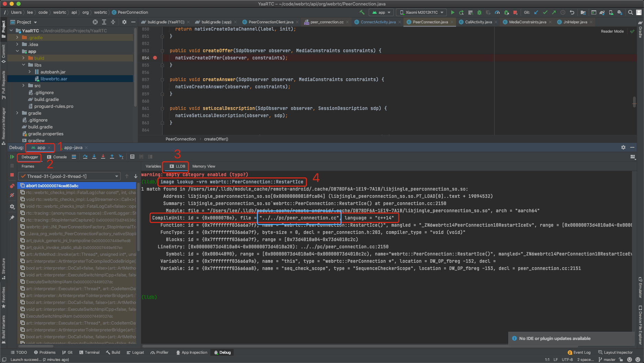This screenshot has height=363, width=644.
Task: Click the UTF-8 encoding status bar item
Action: [x=567, y=360]
